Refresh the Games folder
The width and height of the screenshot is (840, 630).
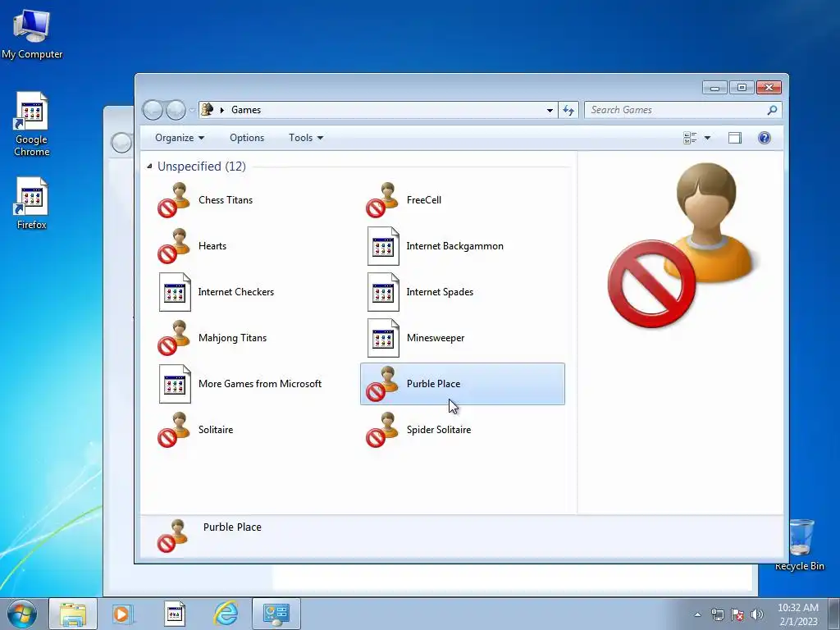[x=568, y=110]
